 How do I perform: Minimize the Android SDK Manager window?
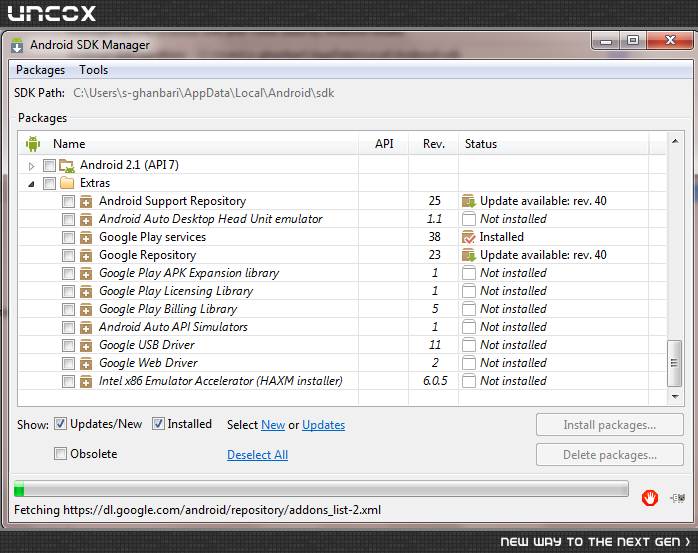coord(606,41)
